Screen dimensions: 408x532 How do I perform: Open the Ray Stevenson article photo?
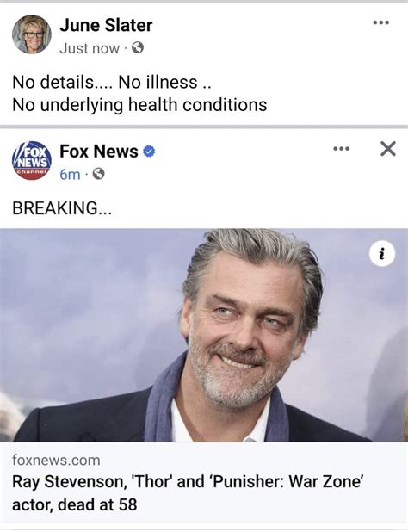[204, 335]
